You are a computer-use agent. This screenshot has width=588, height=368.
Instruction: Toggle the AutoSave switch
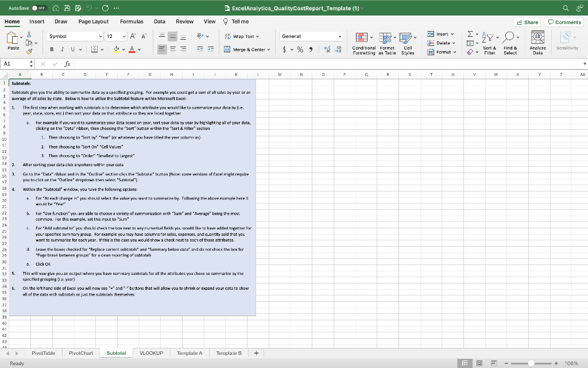click(x=39, y=9)
